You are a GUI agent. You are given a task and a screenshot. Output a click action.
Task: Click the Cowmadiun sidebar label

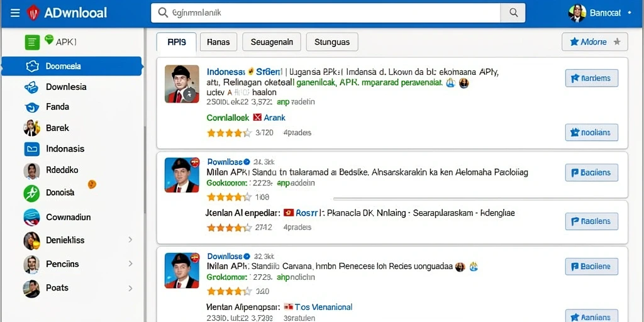click(x=68, y=217)
